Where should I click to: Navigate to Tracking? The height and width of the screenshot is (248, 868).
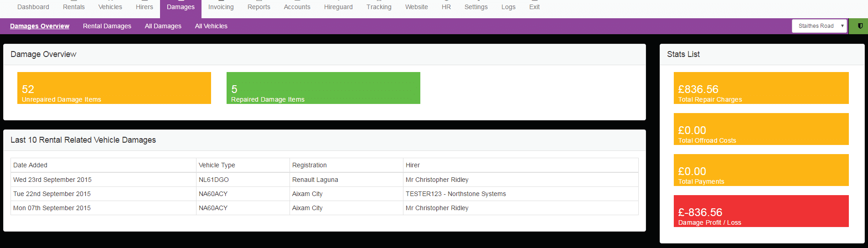pos(379,7)
